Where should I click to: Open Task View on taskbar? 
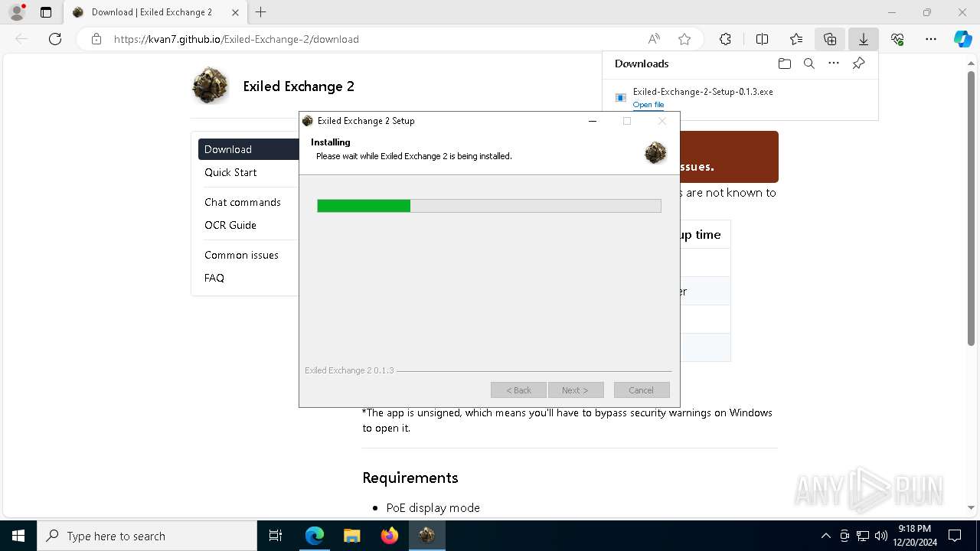(276, 536)
